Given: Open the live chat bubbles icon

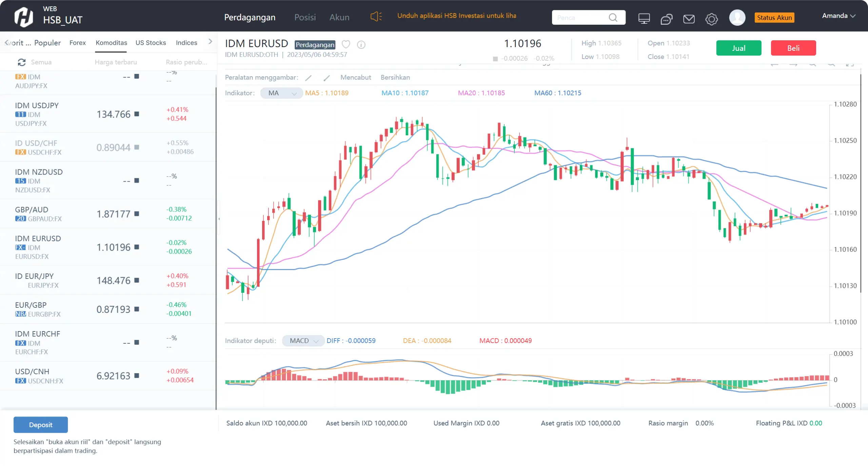Looking at the screenshot, I should coord(666,19).
